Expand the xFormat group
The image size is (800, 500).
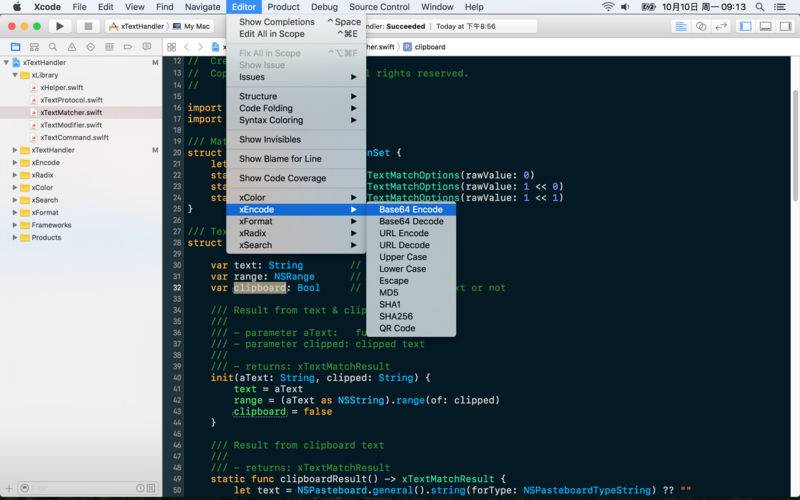click(x=15, y=212)
